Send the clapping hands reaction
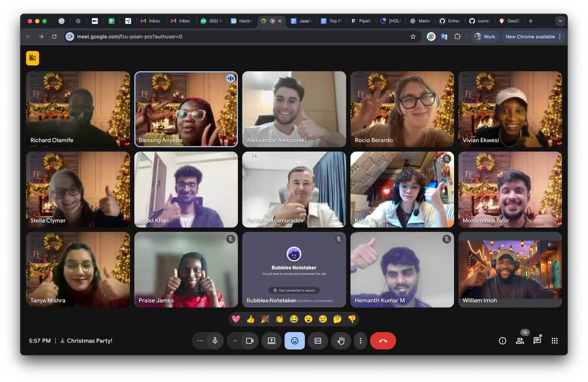Image resolution: width=588 pixels, height=382 pixels. coord(279,319)
